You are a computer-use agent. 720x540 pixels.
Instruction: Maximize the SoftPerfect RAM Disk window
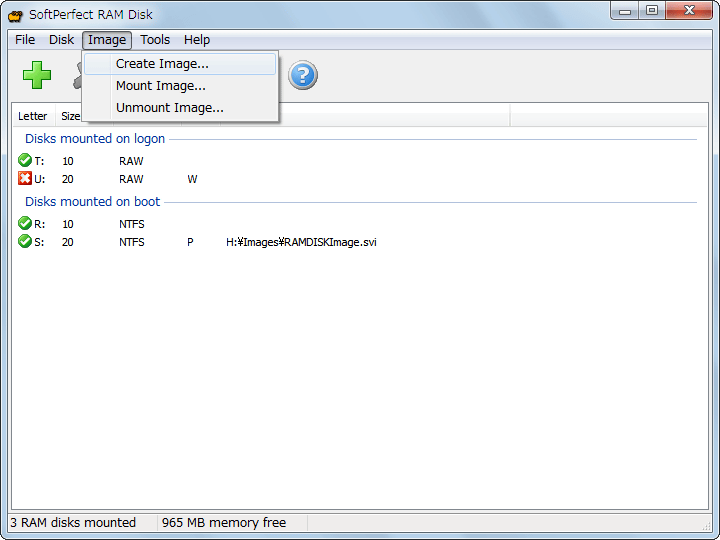[652, 11]
